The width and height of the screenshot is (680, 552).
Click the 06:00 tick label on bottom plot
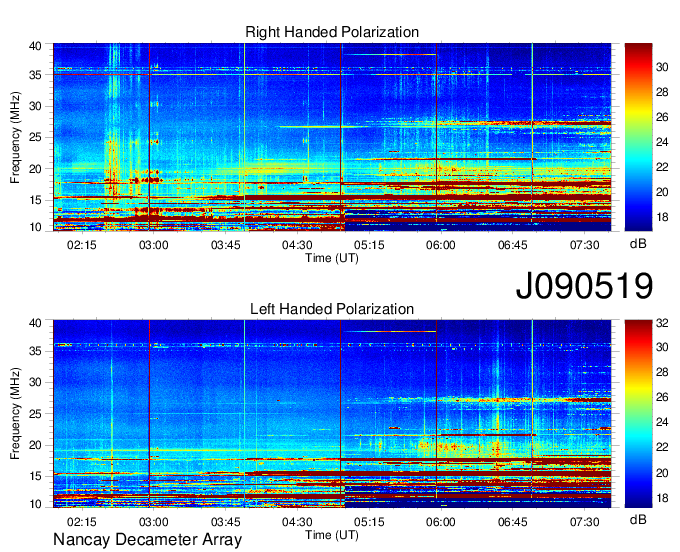[441, 522]
